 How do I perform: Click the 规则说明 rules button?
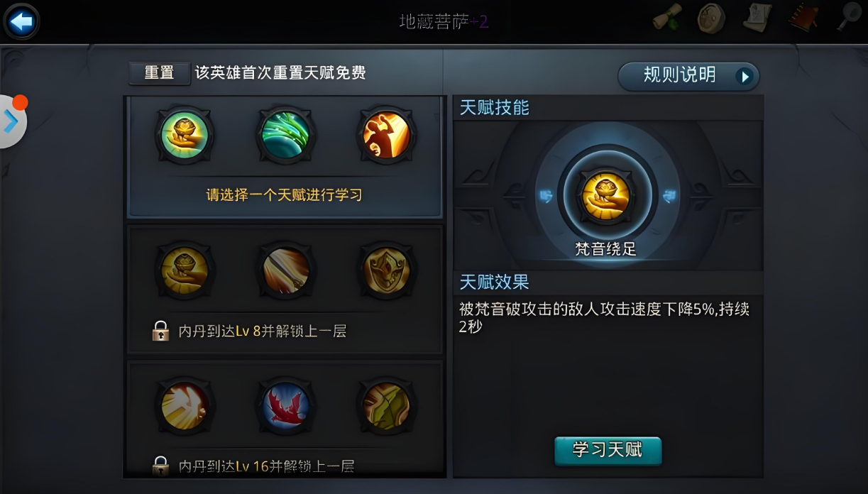pyautogui.click(x=688, y=76)
